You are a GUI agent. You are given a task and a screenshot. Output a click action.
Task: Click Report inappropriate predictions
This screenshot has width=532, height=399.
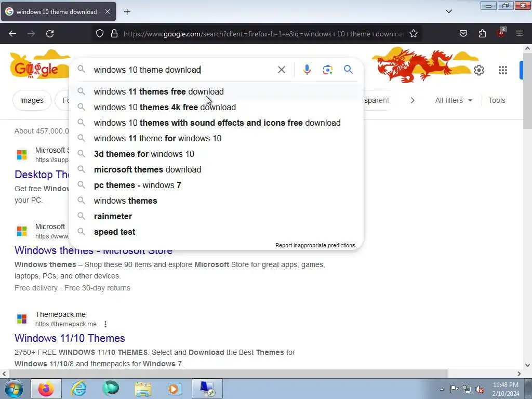pyautogui.click(x=315, y=245)
